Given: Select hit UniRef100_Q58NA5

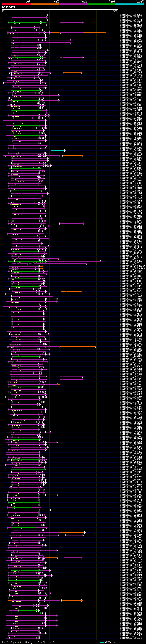Looking at the screenshot, I should (131, 271).
